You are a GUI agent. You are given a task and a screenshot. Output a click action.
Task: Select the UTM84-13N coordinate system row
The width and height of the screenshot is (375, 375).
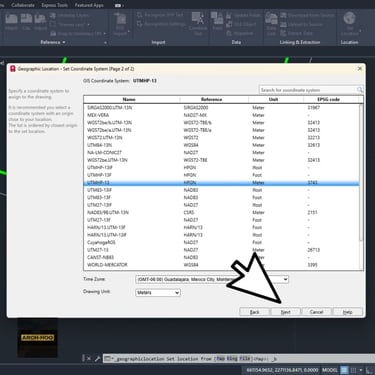(x=221, y=145)
